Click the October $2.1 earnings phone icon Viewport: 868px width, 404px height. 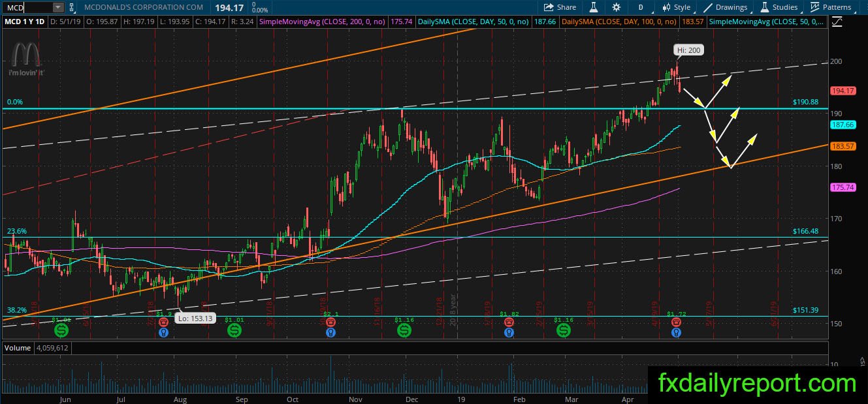click(x=331, y=322)
